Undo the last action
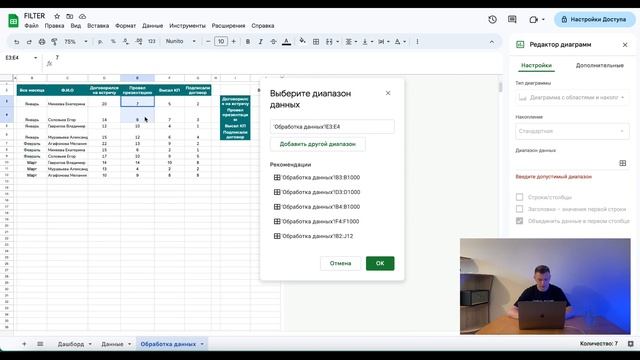Screen dimensions: 640x360 [x=16, y=42]
